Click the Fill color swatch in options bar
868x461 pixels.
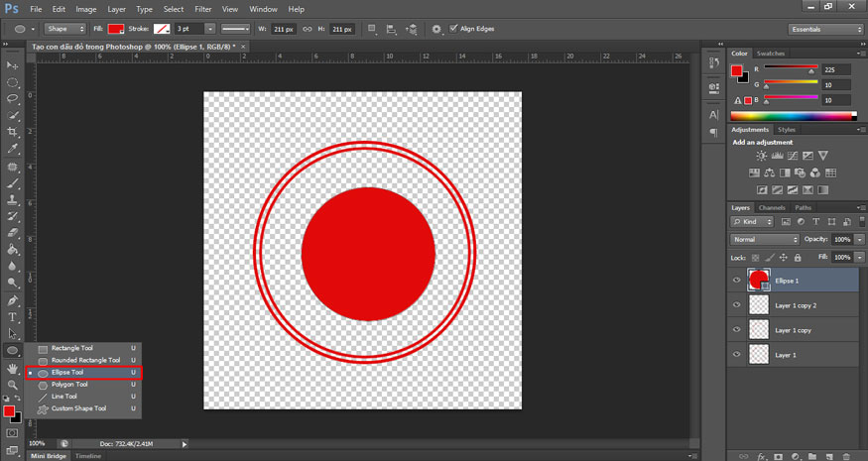116,29
